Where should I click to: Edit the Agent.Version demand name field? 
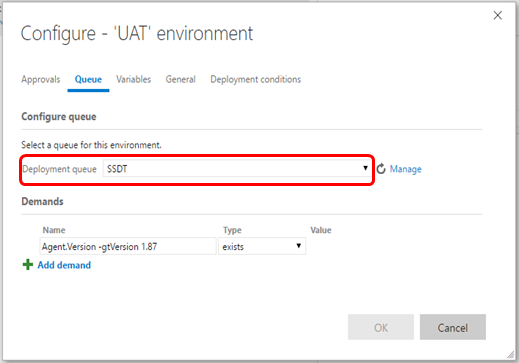coord(128,246)
